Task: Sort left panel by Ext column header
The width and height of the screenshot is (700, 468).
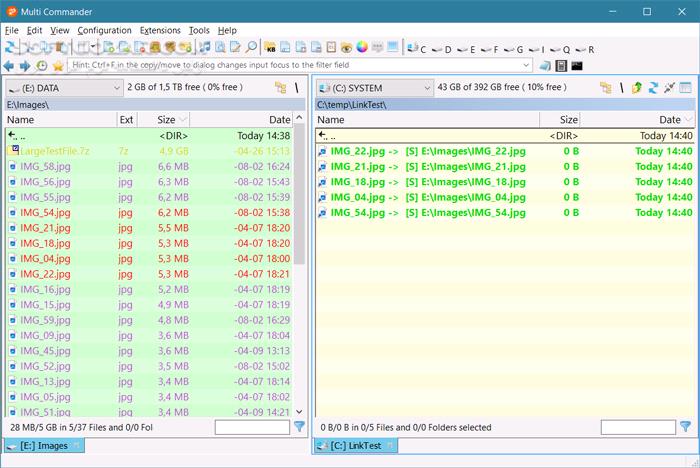Action: (127, 120)
